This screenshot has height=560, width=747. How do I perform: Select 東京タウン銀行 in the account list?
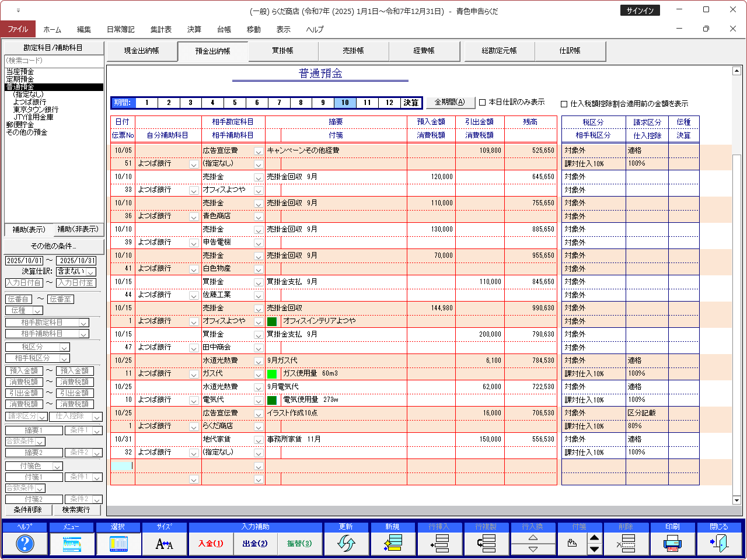pyautogui.click(x=36, y=110)
